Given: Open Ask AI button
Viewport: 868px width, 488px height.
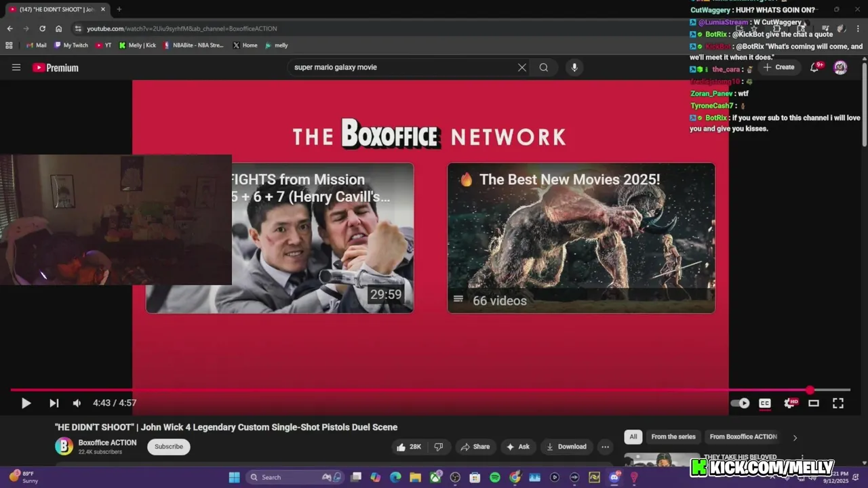Looking at the screenshot, I should 517,447.
